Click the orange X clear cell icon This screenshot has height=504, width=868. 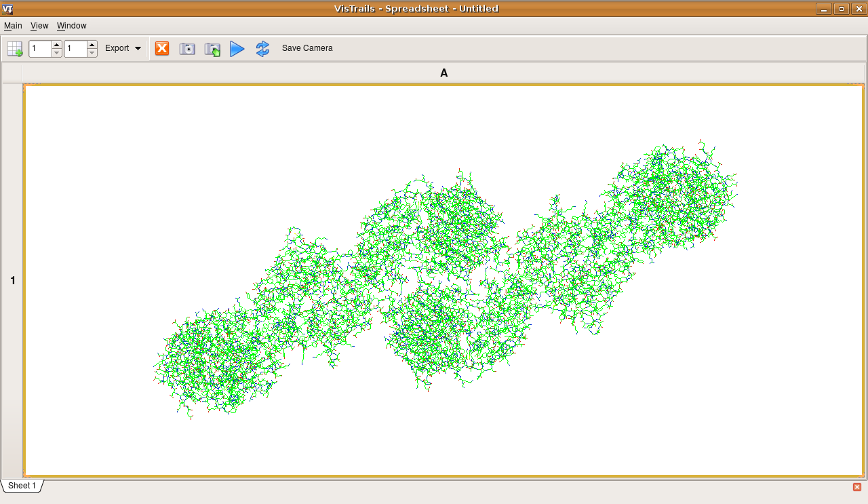(162, 49)
